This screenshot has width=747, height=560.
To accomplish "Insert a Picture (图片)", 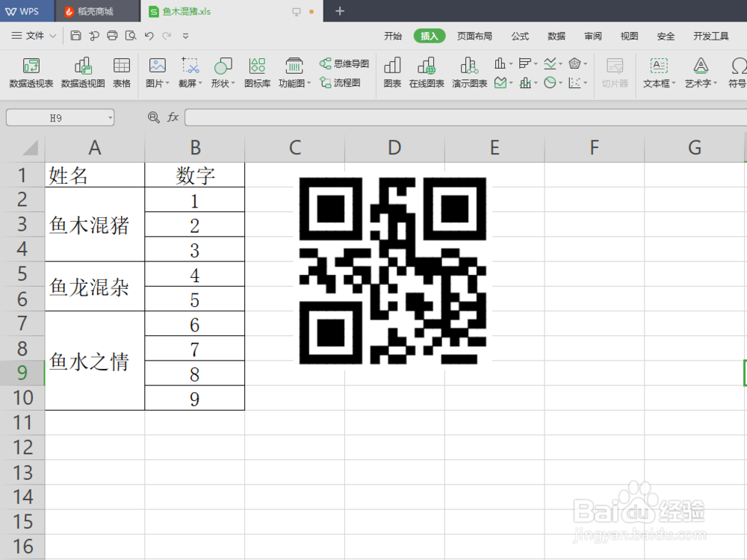I will 157,72.
